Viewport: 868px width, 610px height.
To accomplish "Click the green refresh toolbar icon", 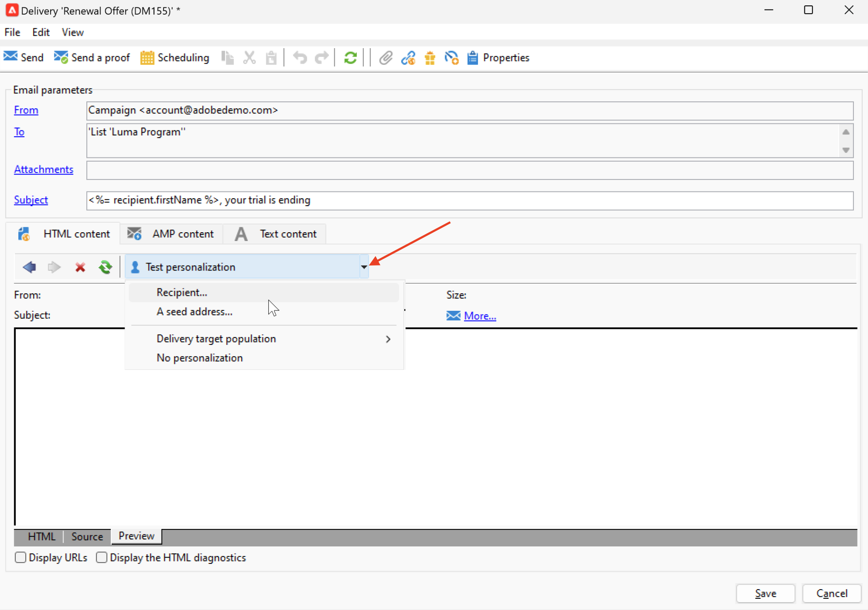I will point(350,58).
